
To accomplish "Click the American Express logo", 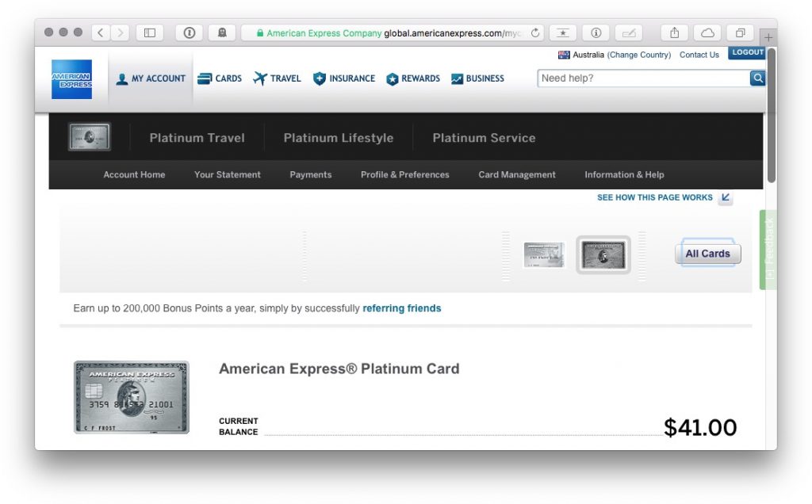I will click(x=71, y=79).
